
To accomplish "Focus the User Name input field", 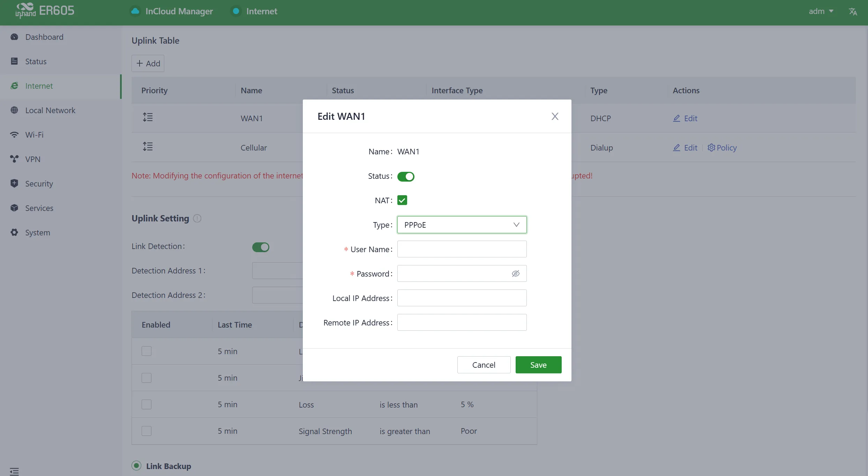I will (x=462, y=249).
